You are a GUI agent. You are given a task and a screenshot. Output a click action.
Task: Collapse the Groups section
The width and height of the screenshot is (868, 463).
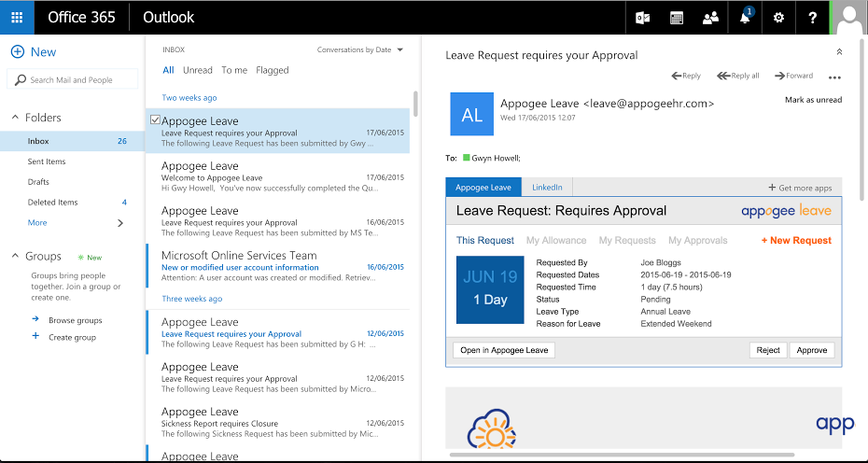click(15, 256)
